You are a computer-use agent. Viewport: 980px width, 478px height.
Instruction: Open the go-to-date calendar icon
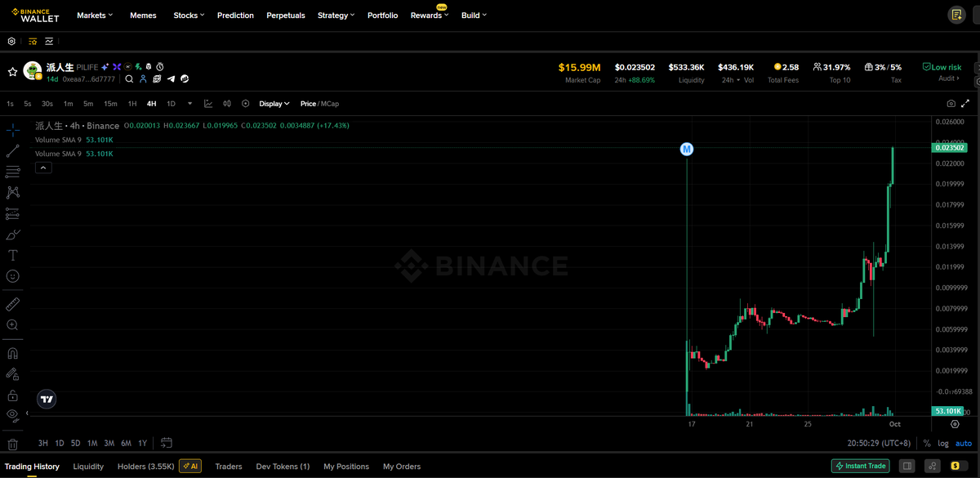[167, 443]
